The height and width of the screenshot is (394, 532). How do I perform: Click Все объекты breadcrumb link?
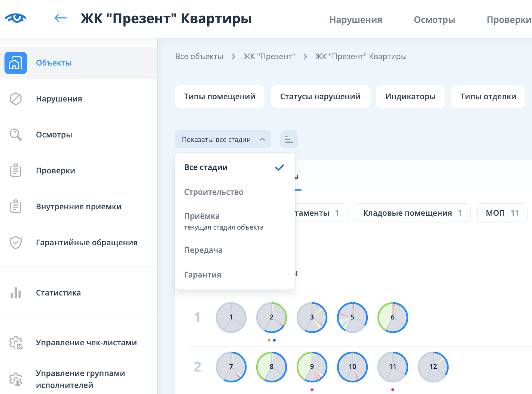[x=199, y=57]
